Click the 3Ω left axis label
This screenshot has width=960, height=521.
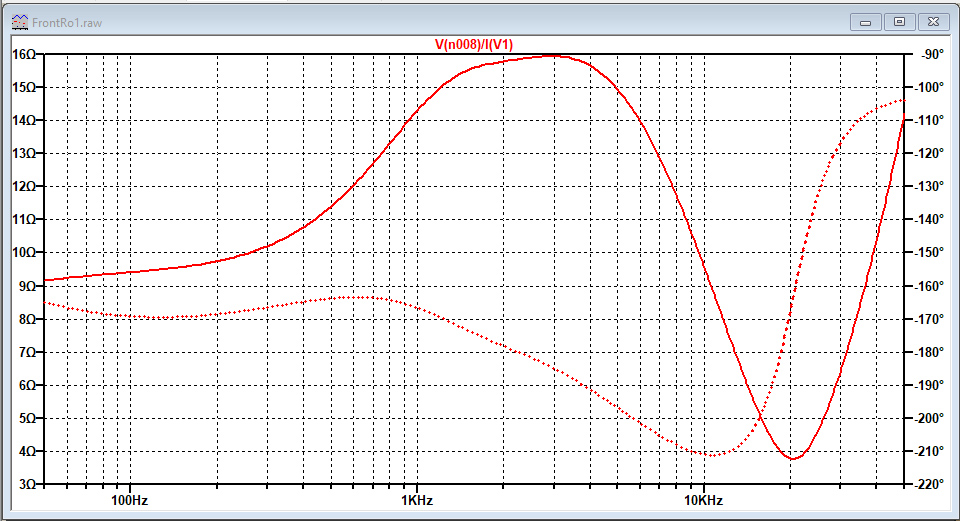click(x=28, y=484)
